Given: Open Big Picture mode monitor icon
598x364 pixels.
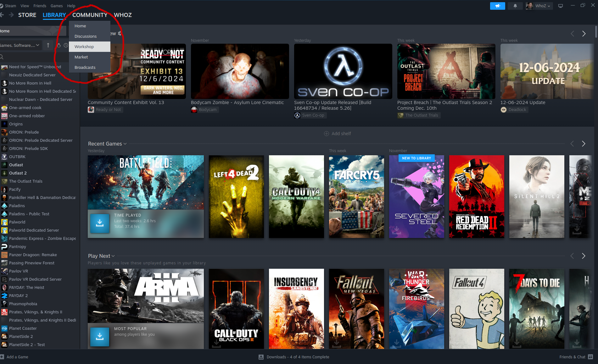Looking at the screenshot, I should tap(560, 6).
